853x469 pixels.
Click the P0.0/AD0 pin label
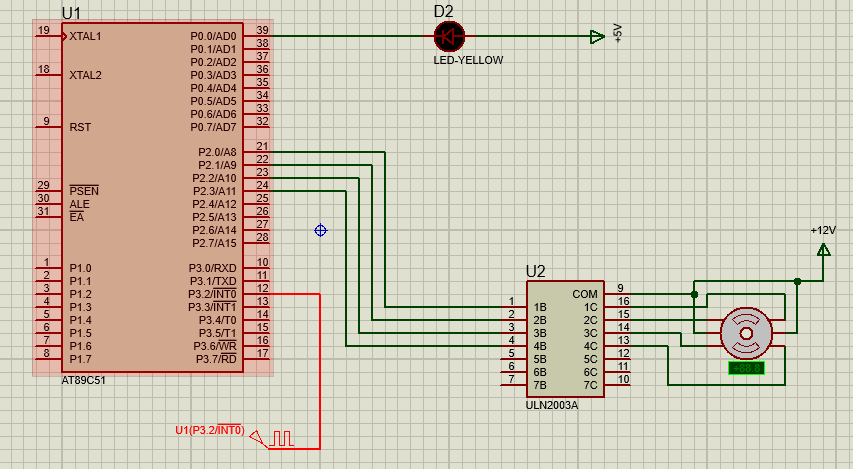tap(213, 36)
